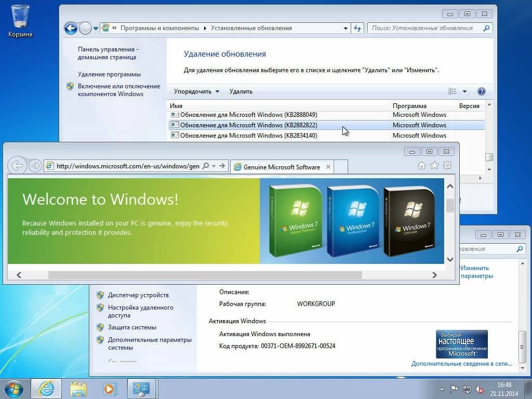The height and width of the screenshot is (399, 532).
Task: Open IE Favorites star icon
Action: pyautogui.click(x=434, y=166)
